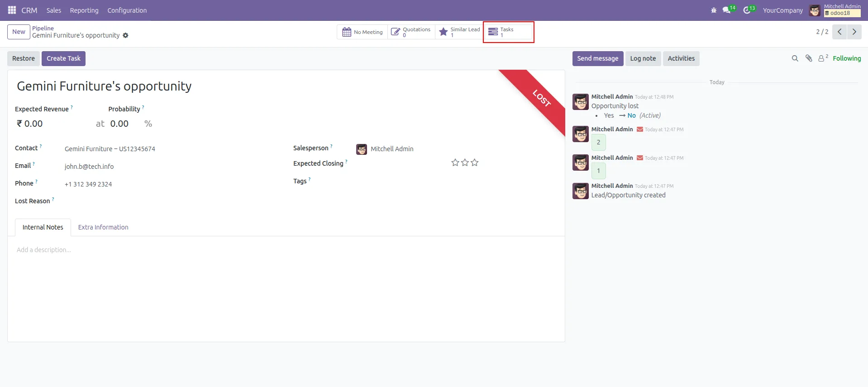Open the apps grid menu icon

pos(12,10)
